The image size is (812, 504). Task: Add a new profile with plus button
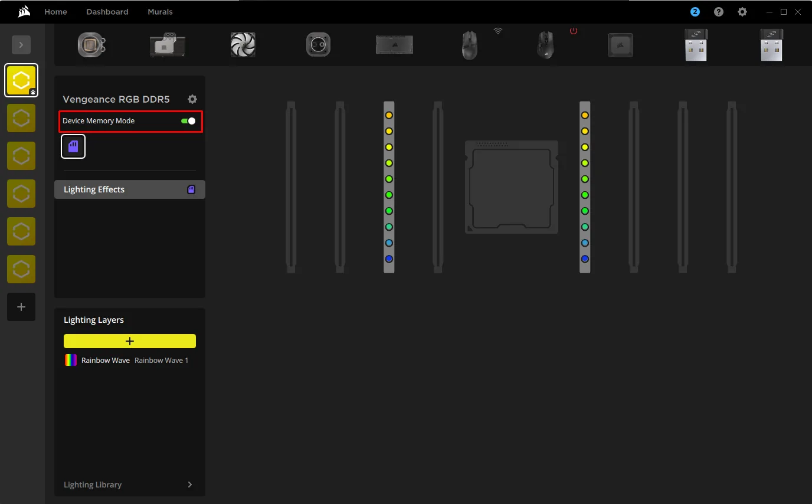tap(21, 307)
